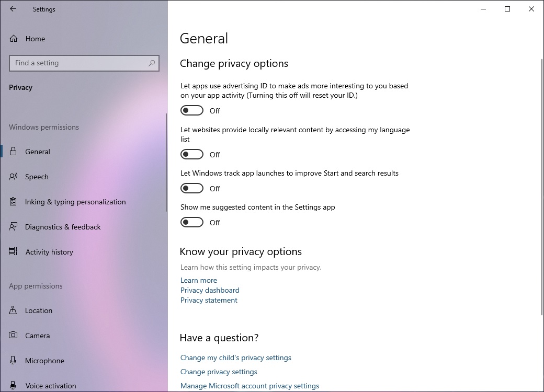Click the back arrow in Settings
Image resolution: width=544 pixels, height=392 pixels.
click(13, 9)
